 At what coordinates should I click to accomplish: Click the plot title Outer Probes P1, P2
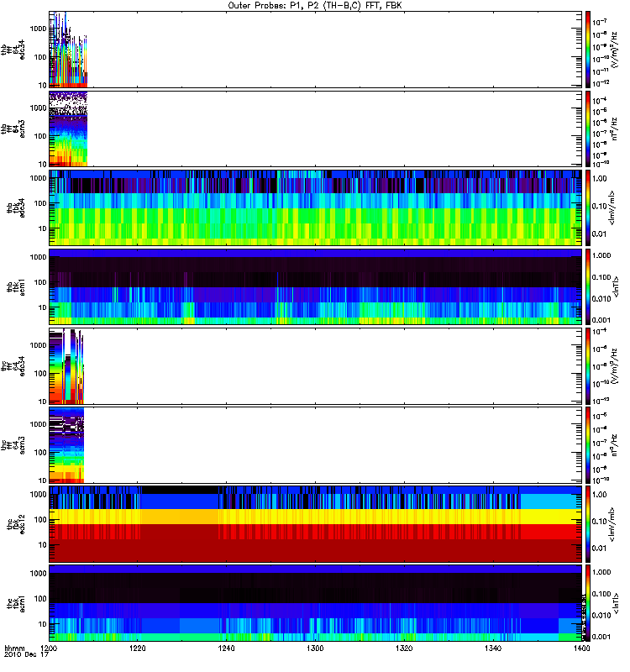pyautogui.click(x=314, y=6)
